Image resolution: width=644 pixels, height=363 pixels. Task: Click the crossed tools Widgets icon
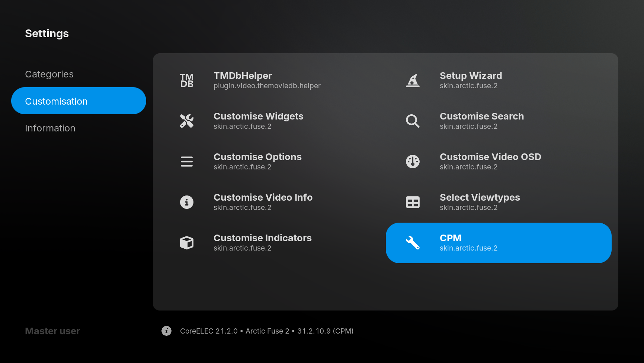click(187, 121)
